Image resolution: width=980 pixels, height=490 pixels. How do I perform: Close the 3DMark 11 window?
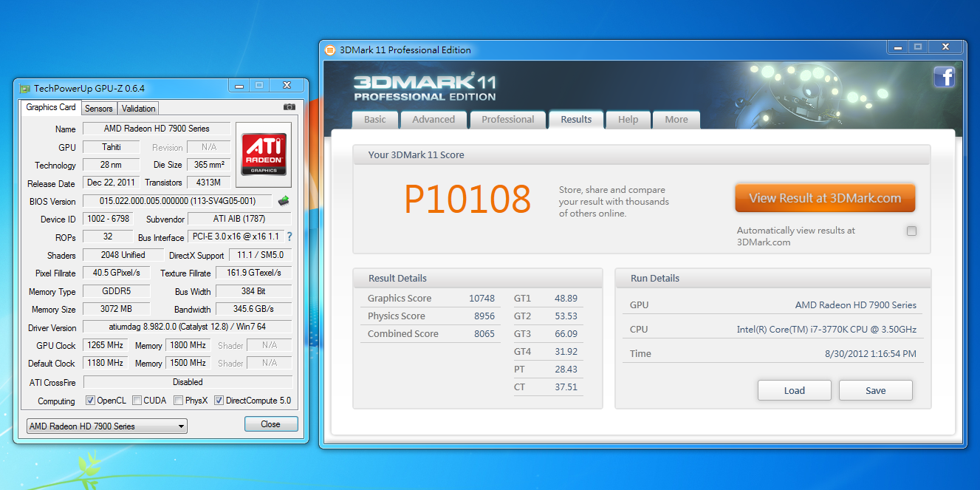pos(946,47)
